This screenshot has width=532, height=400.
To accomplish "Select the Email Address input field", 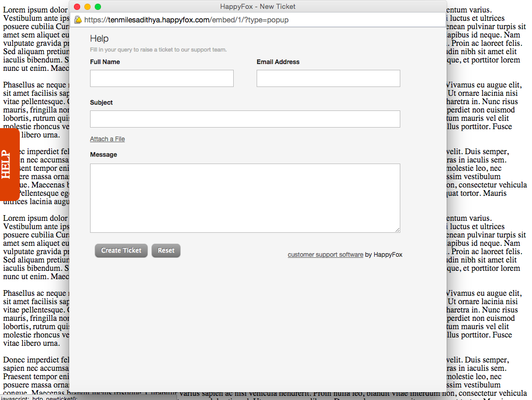I will (x=328, y=78).
